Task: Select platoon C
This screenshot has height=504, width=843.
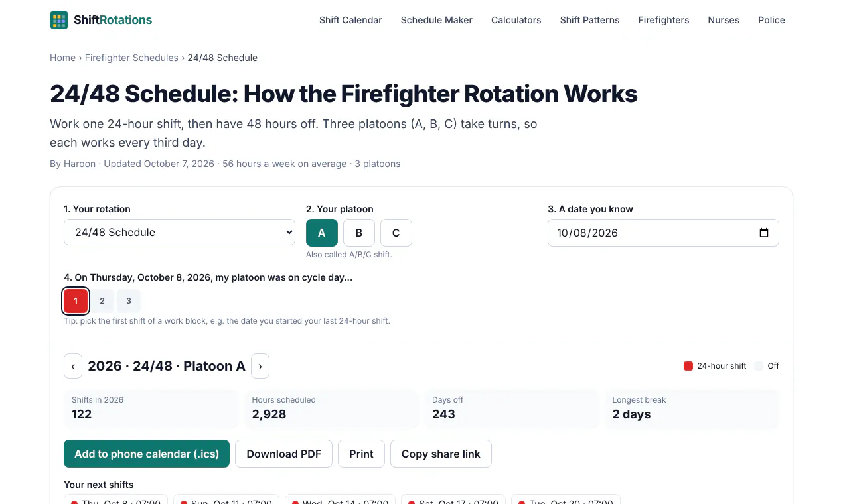Action: tap(396, 233)
